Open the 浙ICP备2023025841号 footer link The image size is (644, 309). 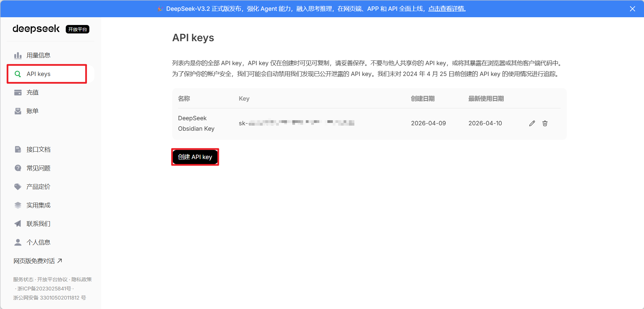coord(44,288)
